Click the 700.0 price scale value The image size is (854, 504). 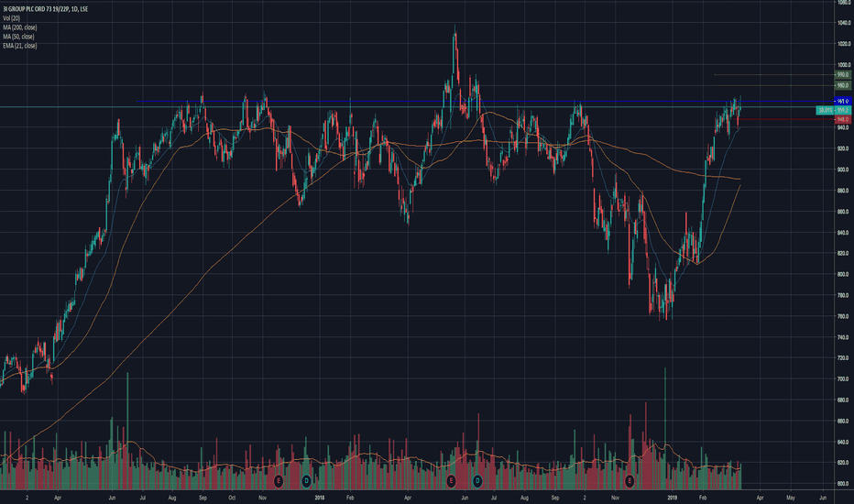[843, 378]
